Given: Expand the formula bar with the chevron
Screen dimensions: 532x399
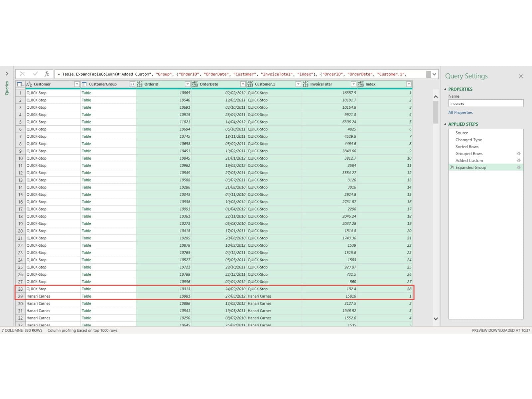Looking at the screenshot, I should (x=434, y=74).
